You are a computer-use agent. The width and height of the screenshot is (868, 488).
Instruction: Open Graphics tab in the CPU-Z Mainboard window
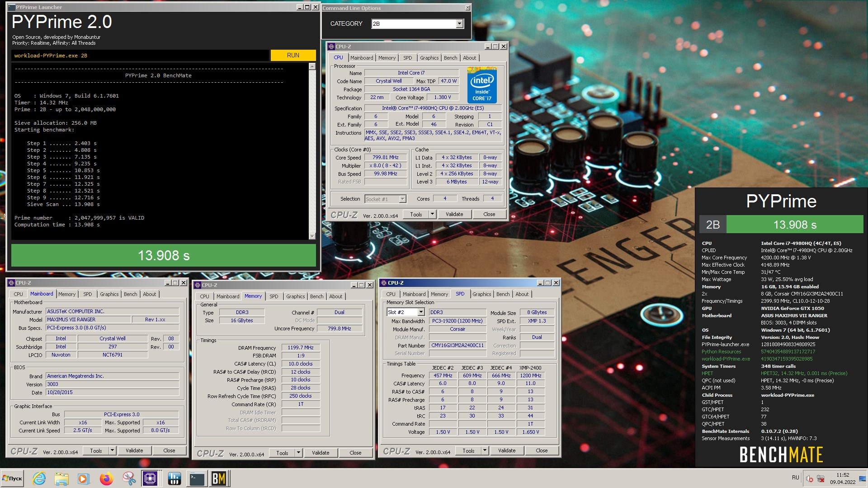(x=109, y=294)
